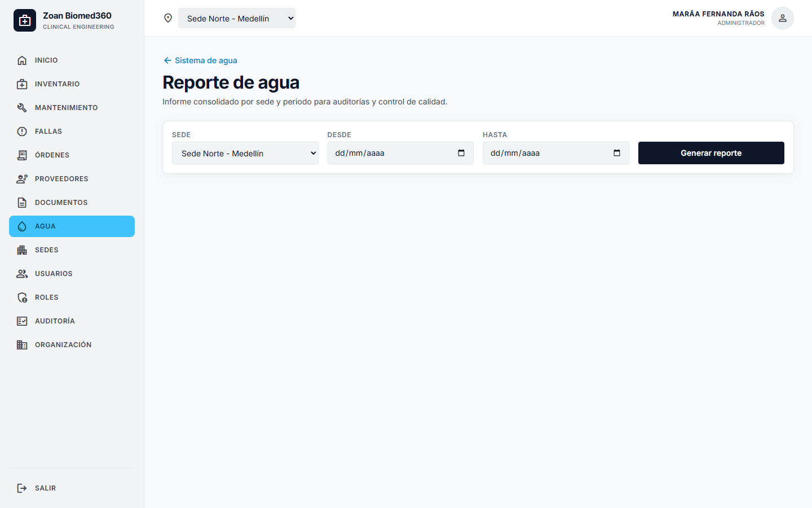Click the group icon beside Usuarios
The height and width of the screenshot is (508, 812).
pyautogui.click(x=22, y=274)
